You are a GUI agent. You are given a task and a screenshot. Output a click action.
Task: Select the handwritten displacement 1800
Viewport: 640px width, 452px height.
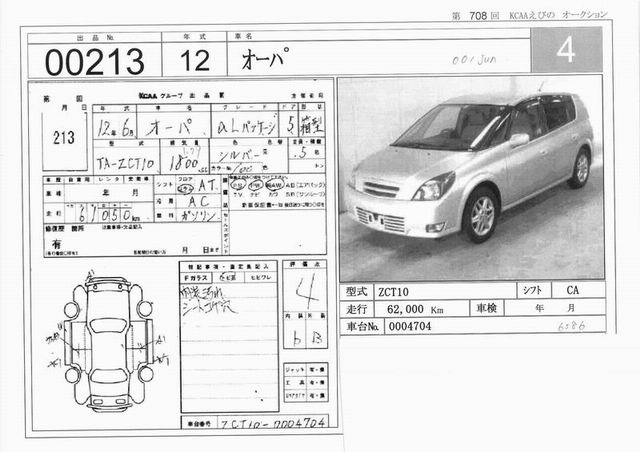184,163
